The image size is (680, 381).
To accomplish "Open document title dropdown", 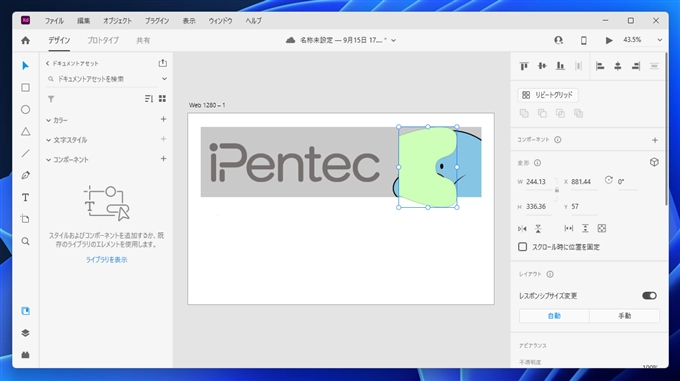I will [394, 40].
